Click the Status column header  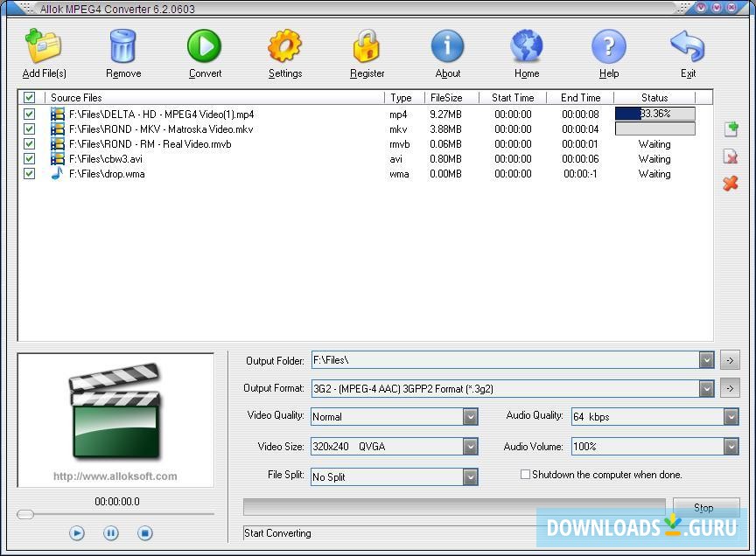(654, 97)
